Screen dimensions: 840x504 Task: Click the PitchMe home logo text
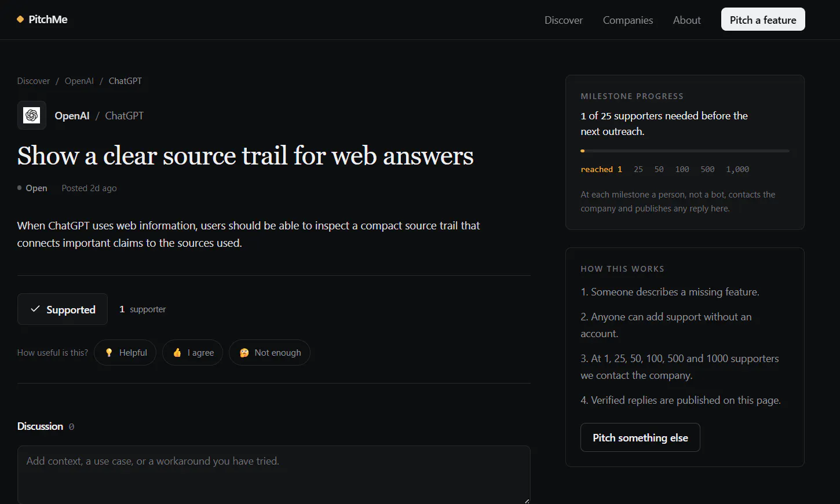point(48,20)
